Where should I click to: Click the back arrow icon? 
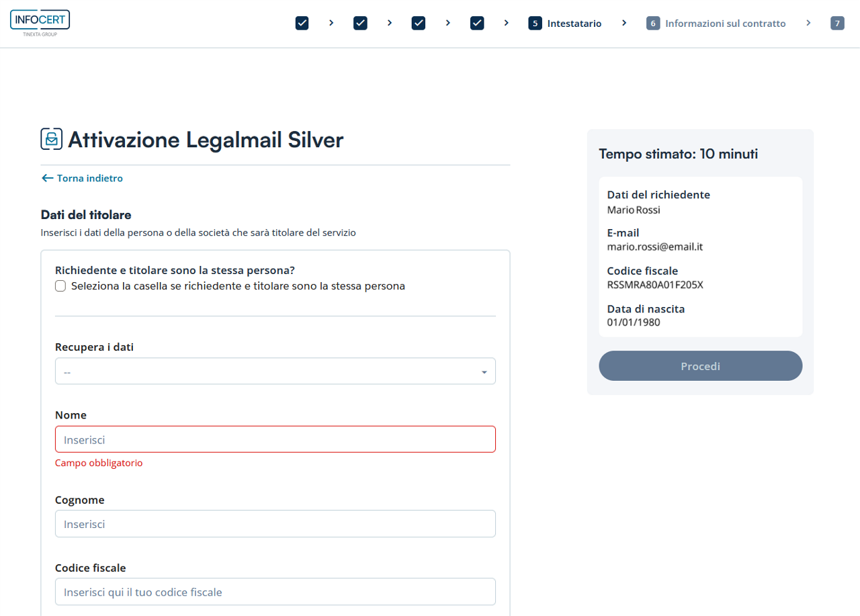coord(47,178)
